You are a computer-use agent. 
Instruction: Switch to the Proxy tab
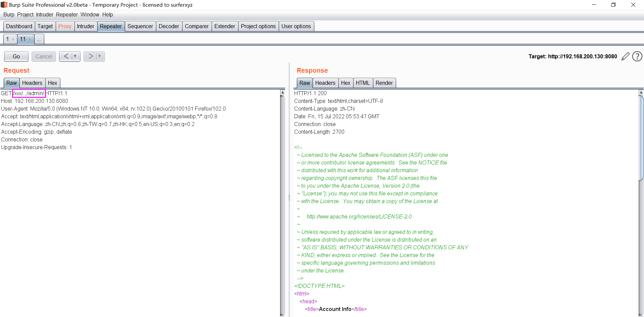pos(65,26)
